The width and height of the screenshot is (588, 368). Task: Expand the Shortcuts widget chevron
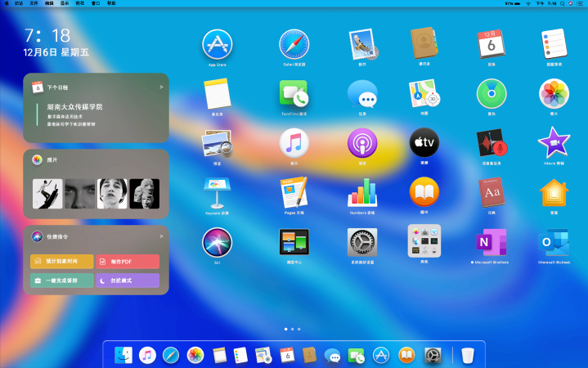(160, 236)
